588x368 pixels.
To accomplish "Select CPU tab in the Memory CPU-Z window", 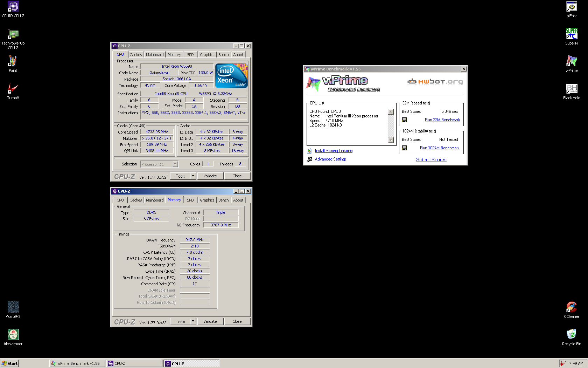I will (x=120, y=200).
